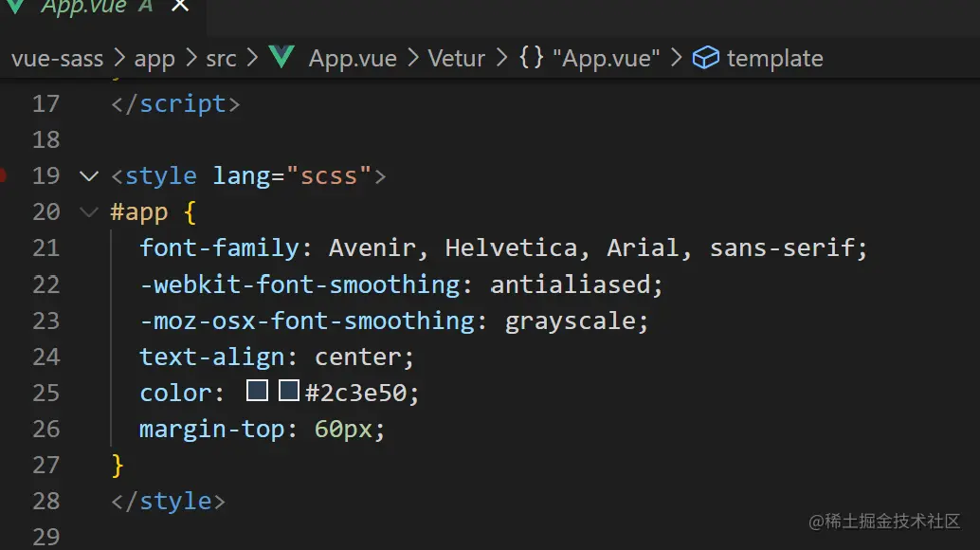Click the template cube icon in breadcrumbs

coord(705,59)
